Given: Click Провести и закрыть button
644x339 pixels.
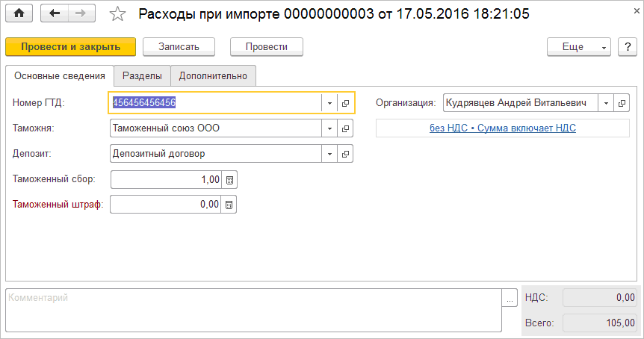Looking at the screenshot, I should pos(70,46).
